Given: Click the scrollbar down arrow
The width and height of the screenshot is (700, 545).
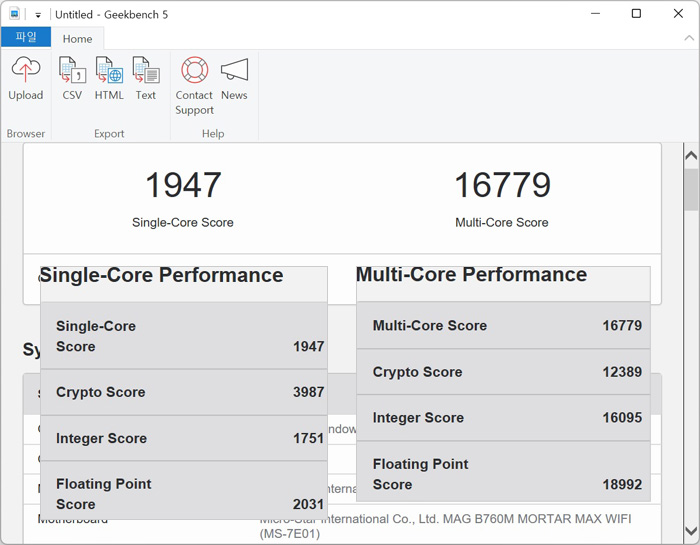Looking at the screenshot, I should point(691,531).
